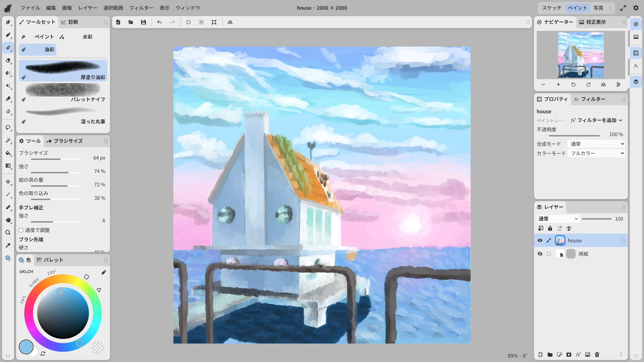Select the zoom magnifier tool
This screenshot has width=644, height=362.
pos(8,233)
